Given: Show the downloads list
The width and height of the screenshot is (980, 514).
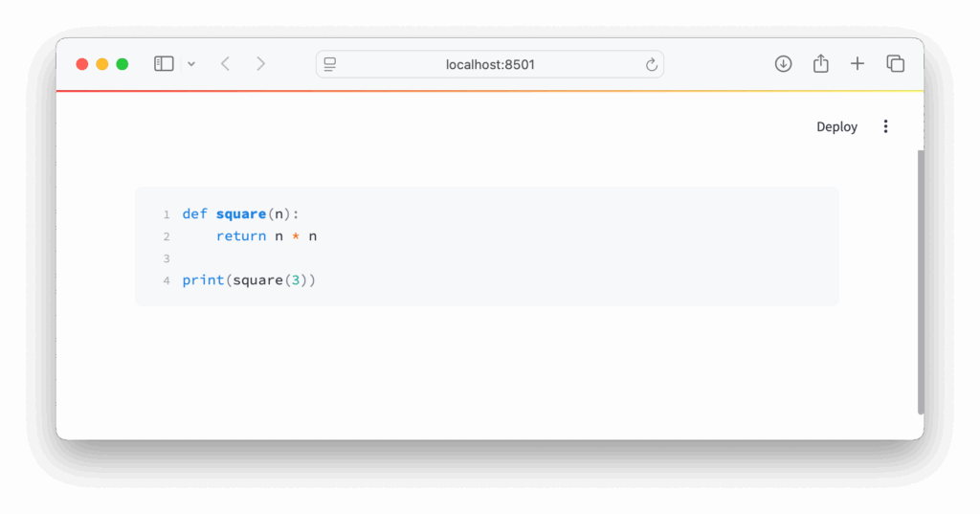Looking at the screenshot, I should [x=783, y=64].
